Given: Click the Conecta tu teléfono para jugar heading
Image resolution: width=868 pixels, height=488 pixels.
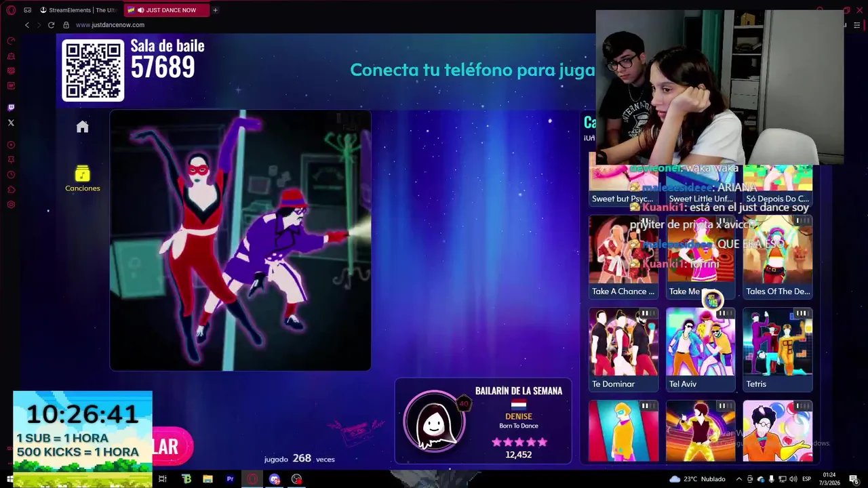Looking at the screenshot, I should click(x=472, y=70).
